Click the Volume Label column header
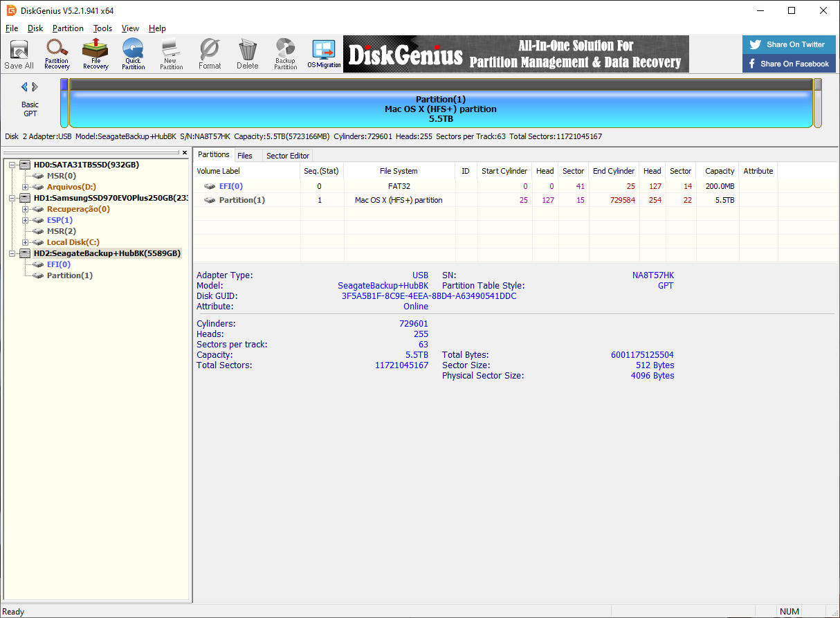The image size is (840, 618). [247, 171]
